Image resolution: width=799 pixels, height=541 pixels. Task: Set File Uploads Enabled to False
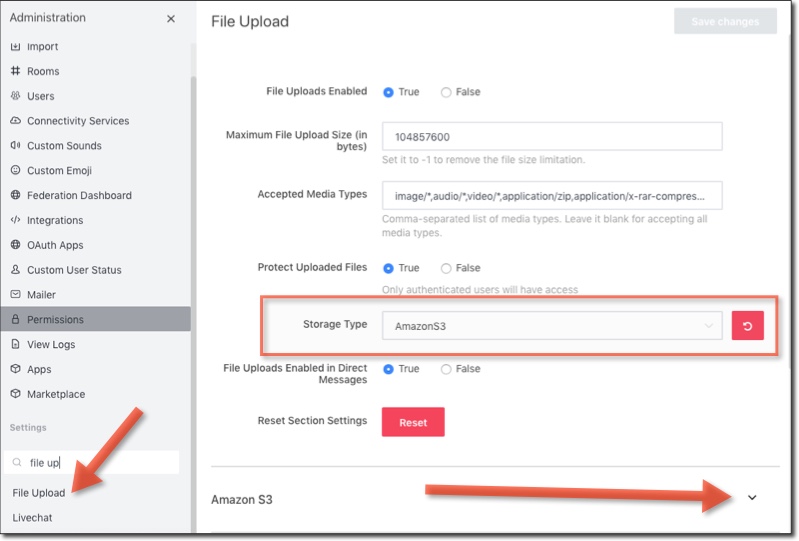[x=446, y=92]
